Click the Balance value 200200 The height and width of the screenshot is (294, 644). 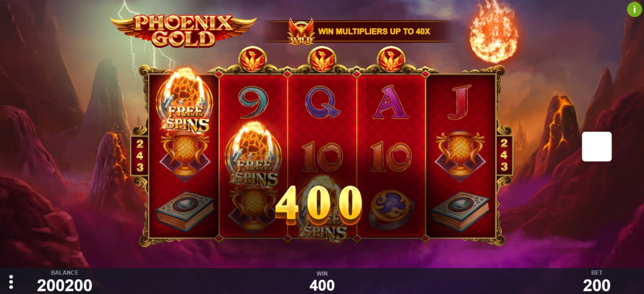(x=64, y=286)
